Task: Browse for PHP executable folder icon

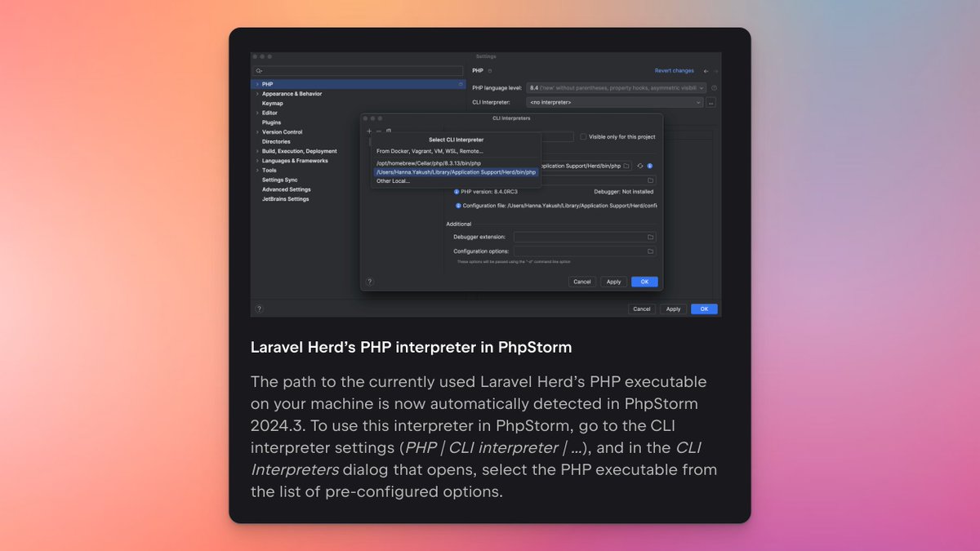Action: click(x=626, y=166)
